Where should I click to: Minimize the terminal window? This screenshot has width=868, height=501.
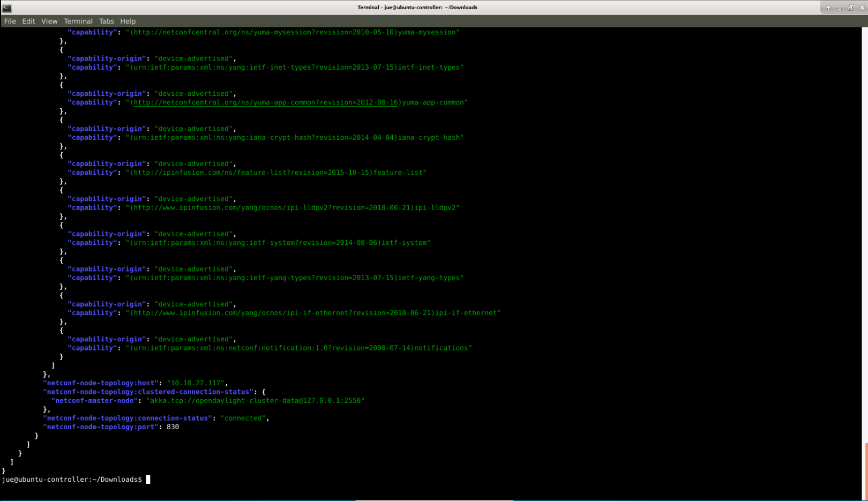tap(839, 8)
